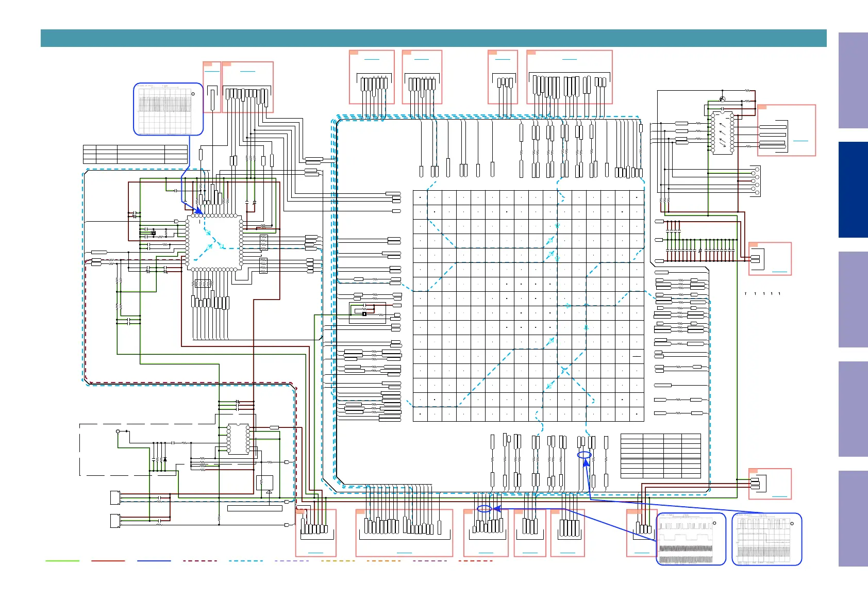This screenshot has height=614, width=868.
Task: Click the cyan dashed legend line
Action: point(246,560)
